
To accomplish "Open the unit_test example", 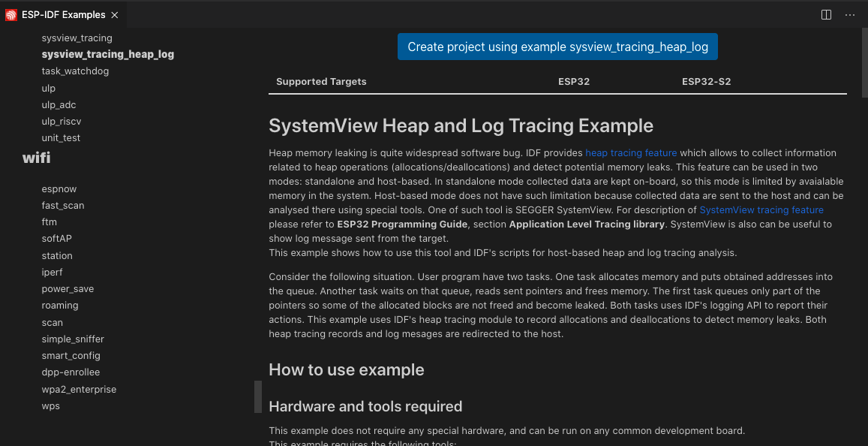I will tap(61, 137).
